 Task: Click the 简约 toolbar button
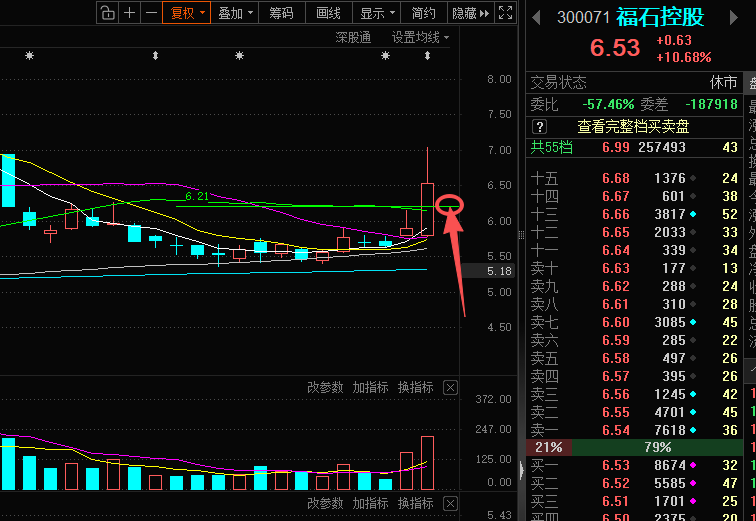[423, 13]
